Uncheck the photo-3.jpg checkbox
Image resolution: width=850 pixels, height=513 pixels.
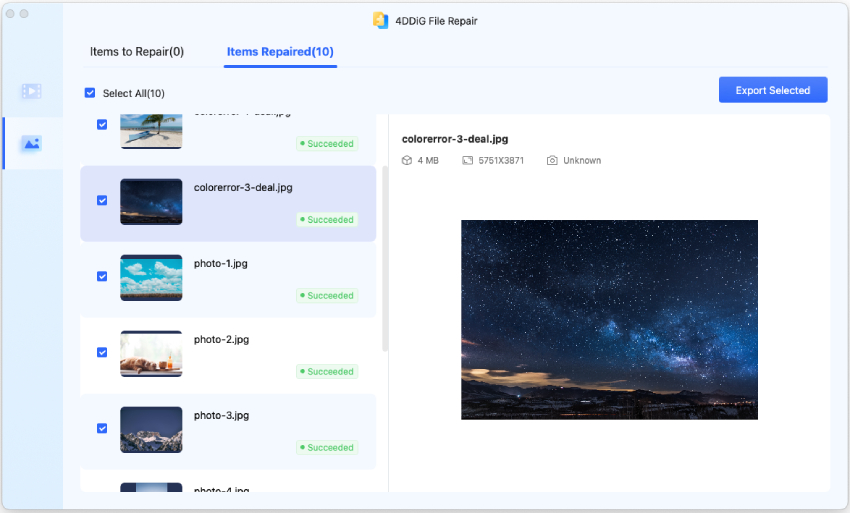click(102, 428)
